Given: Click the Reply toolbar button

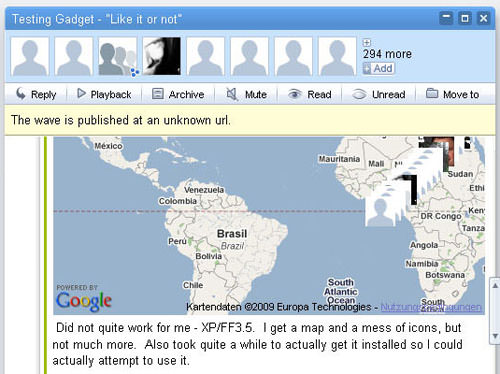Looking at the screenshot, I should pos(36,94).
